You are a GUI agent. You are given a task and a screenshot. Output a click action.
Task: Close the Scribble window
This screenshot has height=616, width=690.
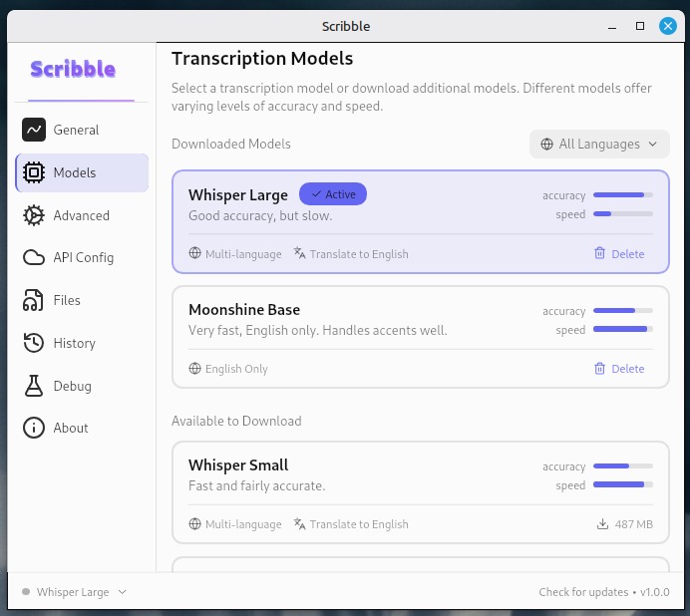[x=667, y=26]
